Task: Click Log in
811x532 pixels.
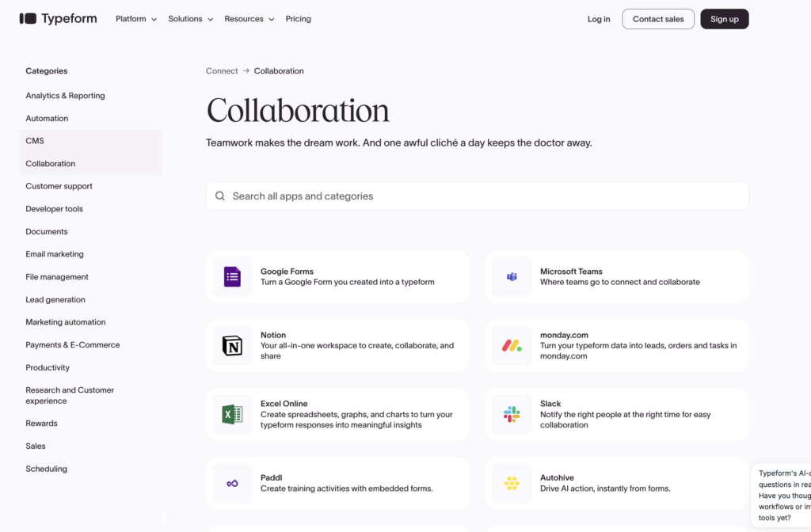Action: coord(599,19)
